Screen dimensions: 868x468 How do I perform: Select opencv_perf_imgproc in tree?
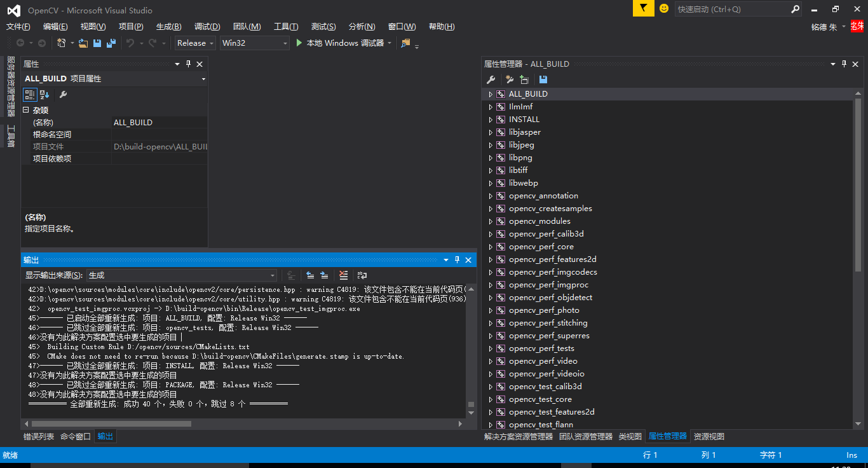pyautogui.click(x=549, y=285)
